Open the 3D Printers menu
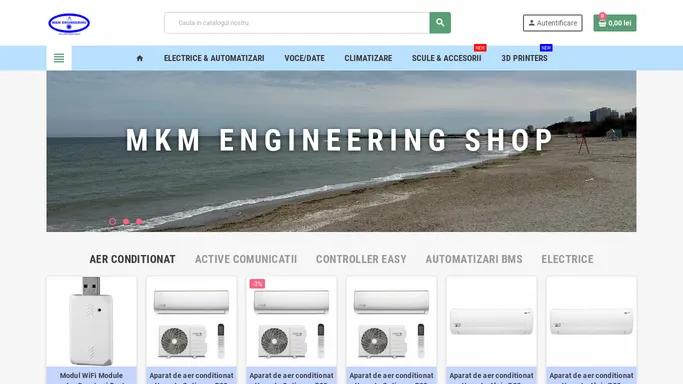The image size is (683, 384). click(524, 58)
